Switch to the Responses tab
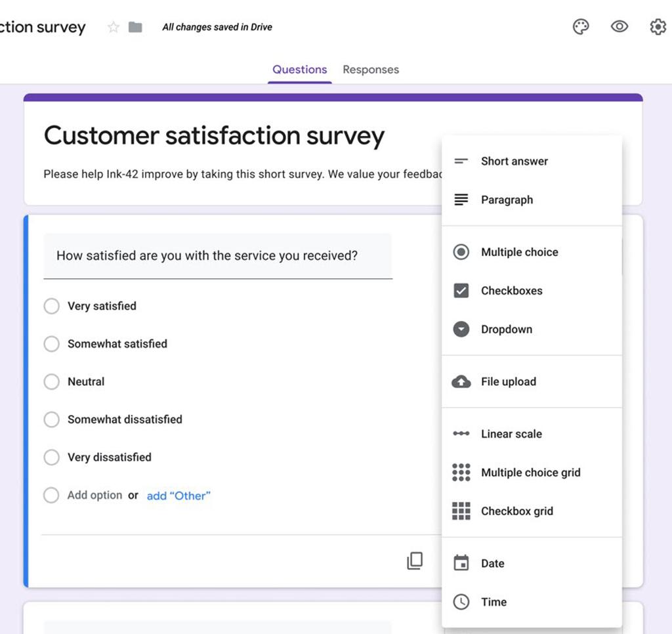This screenshot has height=634, width=672. [371, 70]
